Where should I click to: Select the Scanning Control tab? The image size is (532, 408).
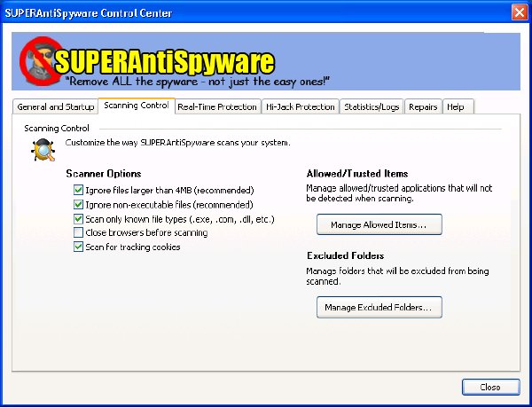coord(137,106)
